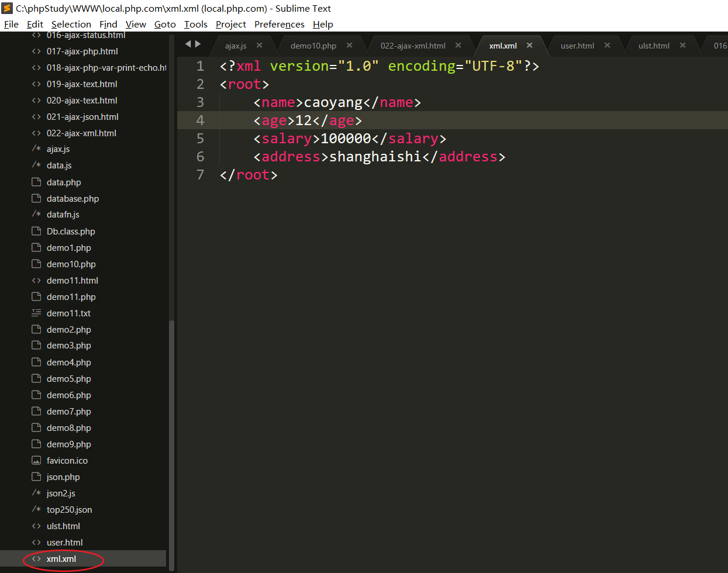Open Db.class.php from the sidebar
The height and width of the screenshot is (573, 728).
tap(71, 232)
